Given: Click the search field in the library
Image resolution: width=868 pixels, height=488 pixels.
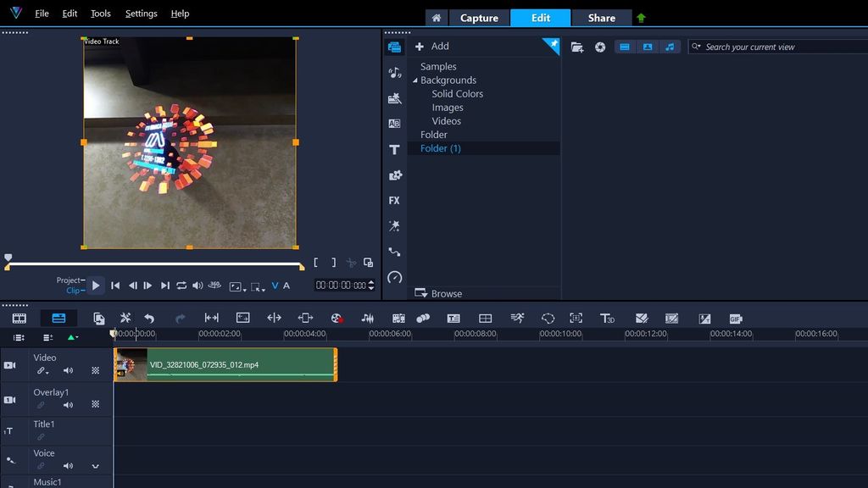Looking at the screenshot, I should click(x=776, y=47).
